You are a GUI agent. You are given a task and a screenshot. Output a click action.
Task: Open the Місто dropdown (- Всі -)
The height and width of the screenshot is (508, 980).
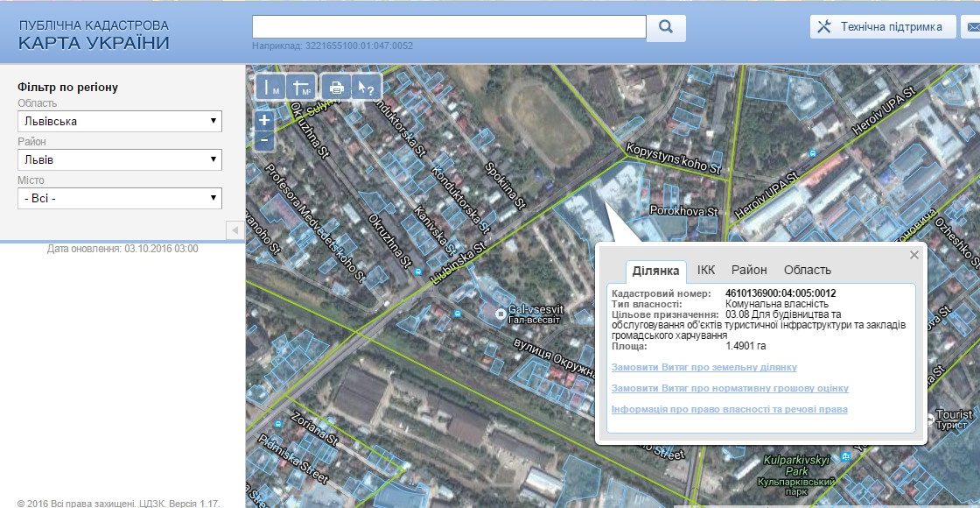pos(120,198)
